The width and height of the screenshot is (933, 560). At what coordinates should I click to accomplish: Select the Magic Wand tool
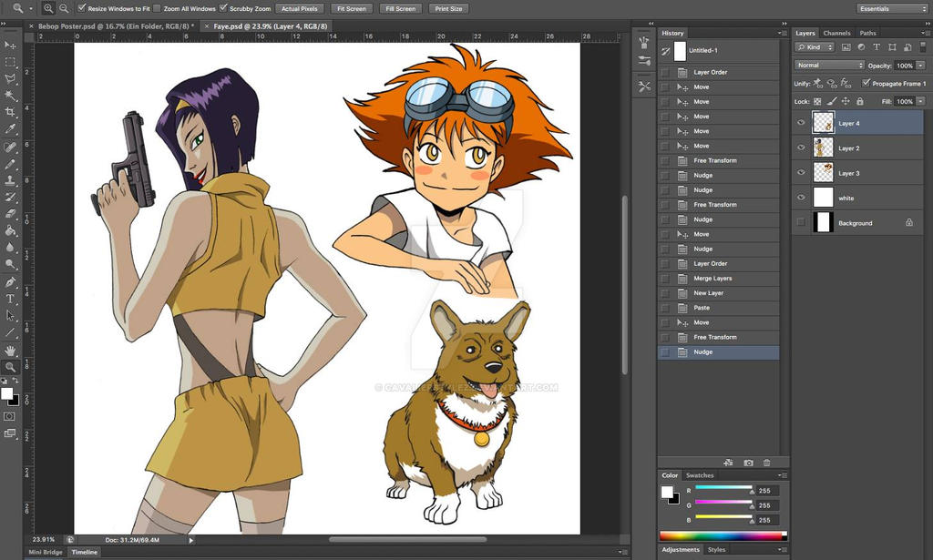10,95
